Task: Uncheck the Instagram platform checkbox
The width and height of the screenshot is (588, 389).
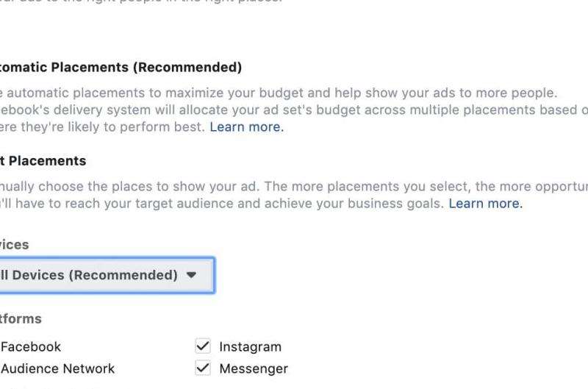Action: (x=203, y=346)
